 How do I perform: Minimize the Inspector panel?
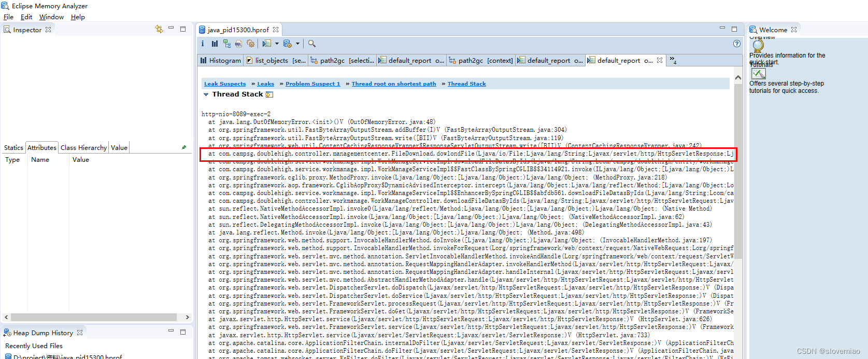[171, 28]
